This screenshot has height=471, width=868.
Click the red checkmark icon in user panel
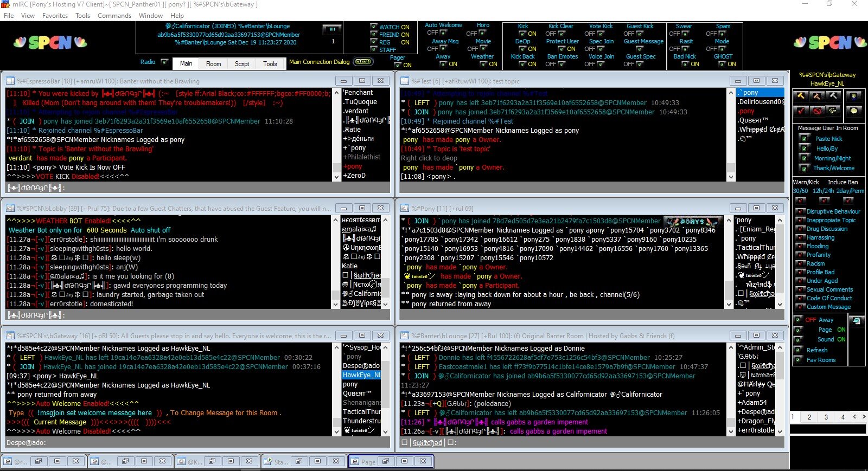[x=801, y=111]
